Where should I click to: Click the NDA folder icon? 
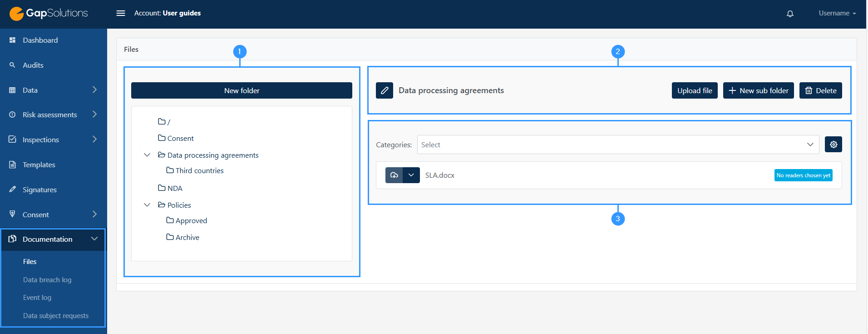tap(162, 188)
